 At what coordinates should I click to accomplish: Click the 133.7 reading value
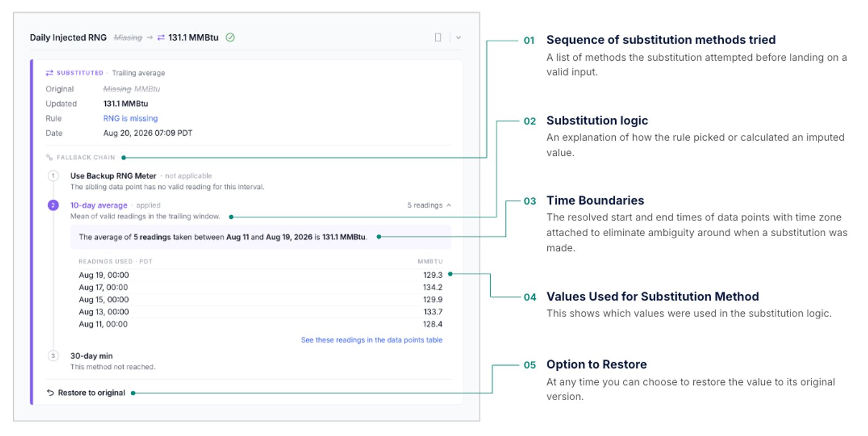tap(433, 312)
